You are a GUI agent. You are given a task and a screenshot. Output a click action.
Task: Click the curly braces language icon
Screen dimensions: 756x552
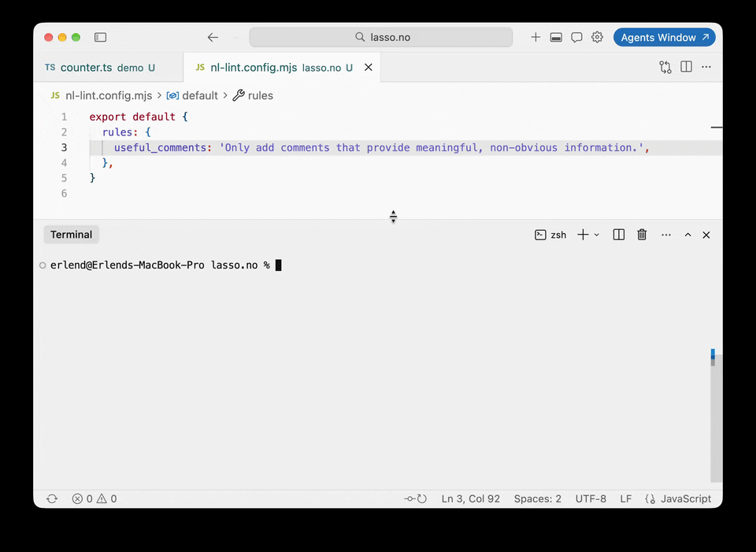(650, 498)
